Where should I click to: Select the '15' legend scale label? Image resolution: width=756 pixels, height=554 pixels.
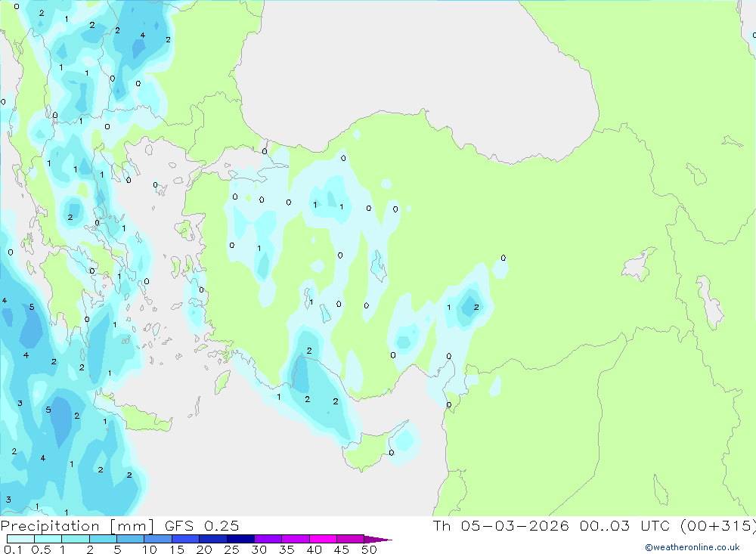(177, 549)
